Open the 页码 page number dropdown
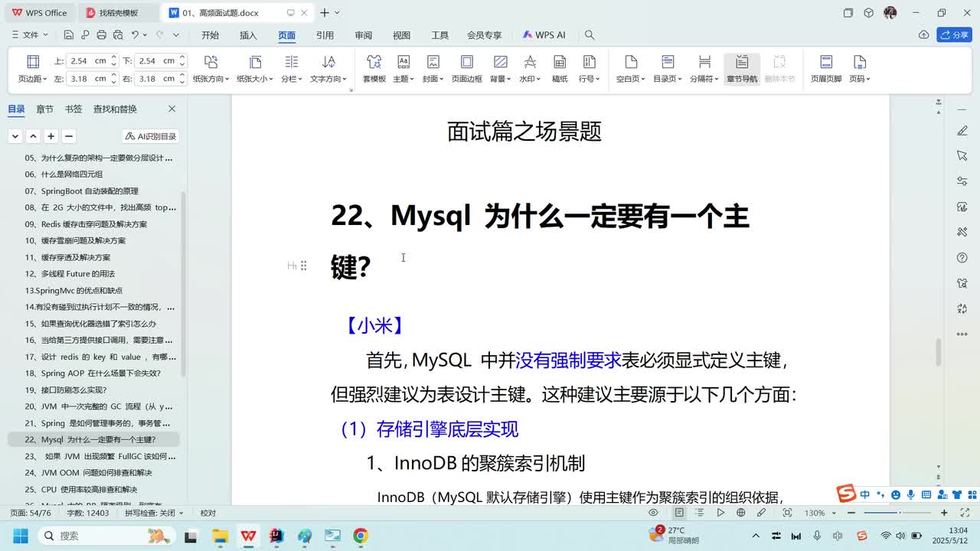The image size is (980, 551). pyautogui.click(x=860, y=69)
